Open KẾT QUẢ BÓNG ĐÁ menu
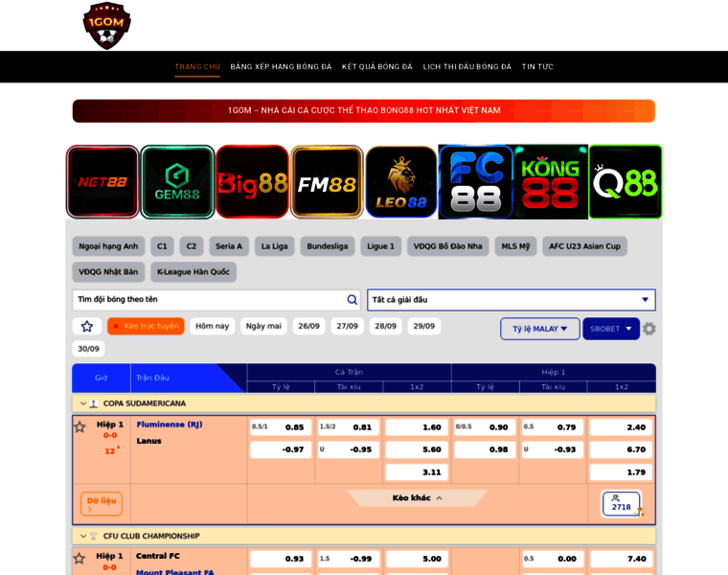Viewport: 728px width, 575px height. 377,66
